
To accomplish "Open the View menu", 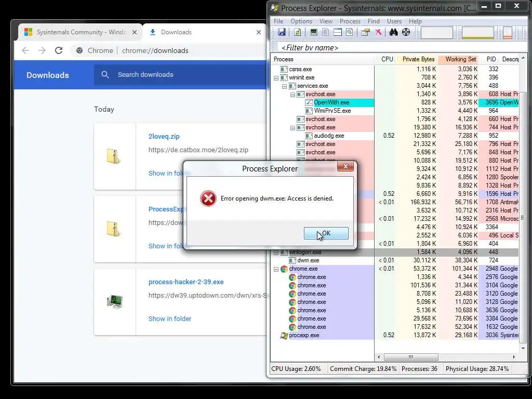I will pos(326,21).
